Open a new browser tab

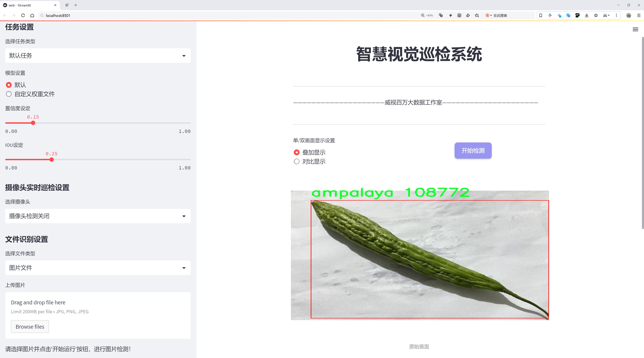76,5
